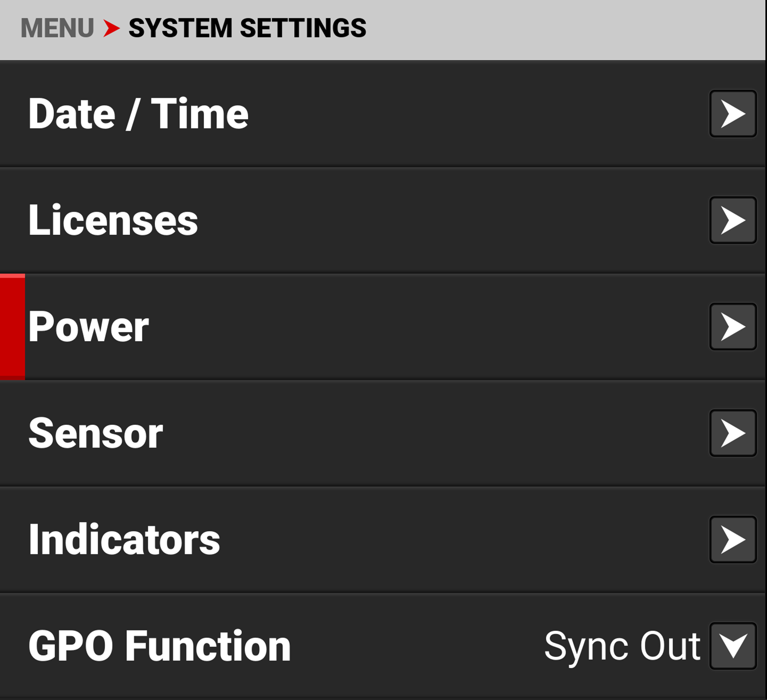Screen dimensions: 767x700
Task: Tap the Indicators row arrow button
Action: pyautogui.click(x=733, y=539)
